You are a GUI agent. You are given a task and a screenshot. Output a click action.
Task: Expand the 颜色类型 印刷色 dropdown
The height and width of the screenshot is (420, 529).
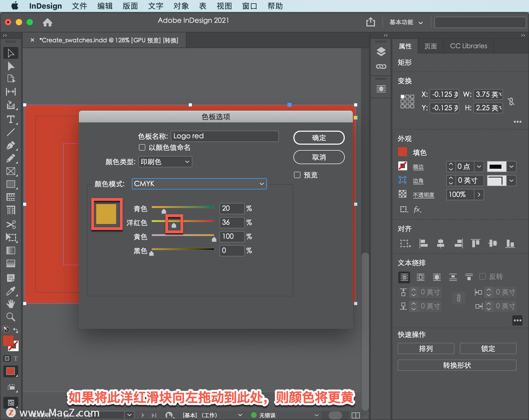pyautogui.click(x=165, y=162)
